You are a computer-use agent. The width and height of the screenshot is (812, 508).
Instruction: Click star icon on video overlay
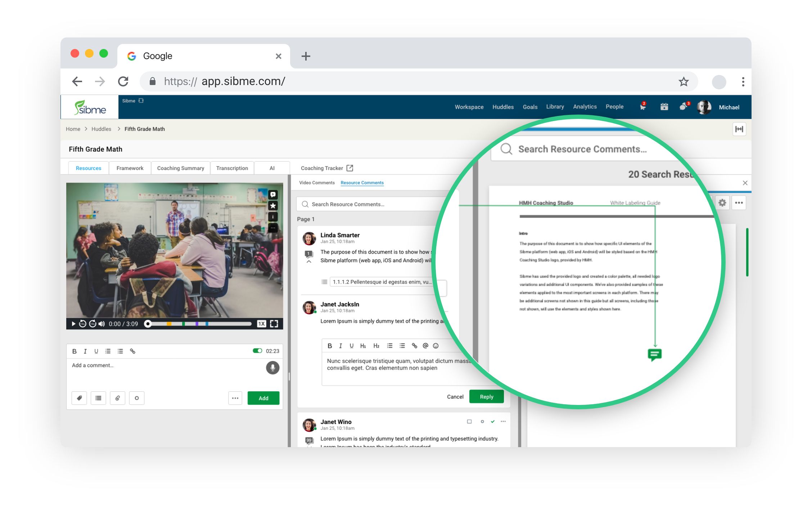click(x=273, y=206)
